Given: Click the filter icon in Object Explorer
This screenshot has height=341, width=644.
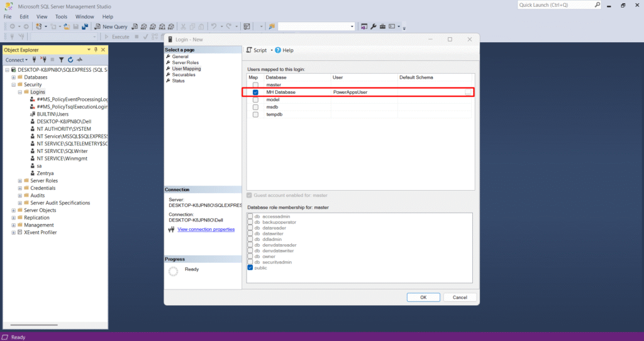Looking at the screenshot, I should pos(62,60).
